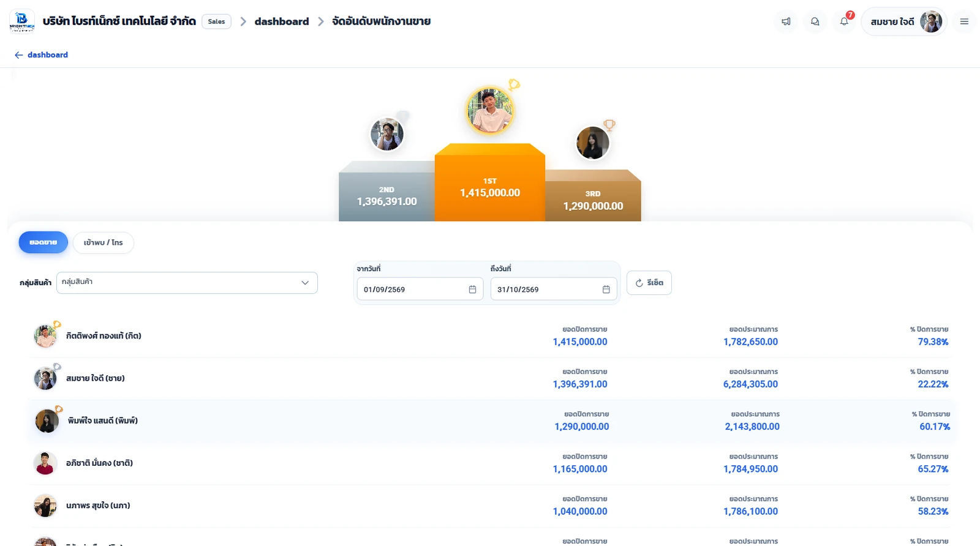Screen dimensions: 980x546
Task: Expand the กลุ่มสินค้า product group dropdown
Action: 187,283
